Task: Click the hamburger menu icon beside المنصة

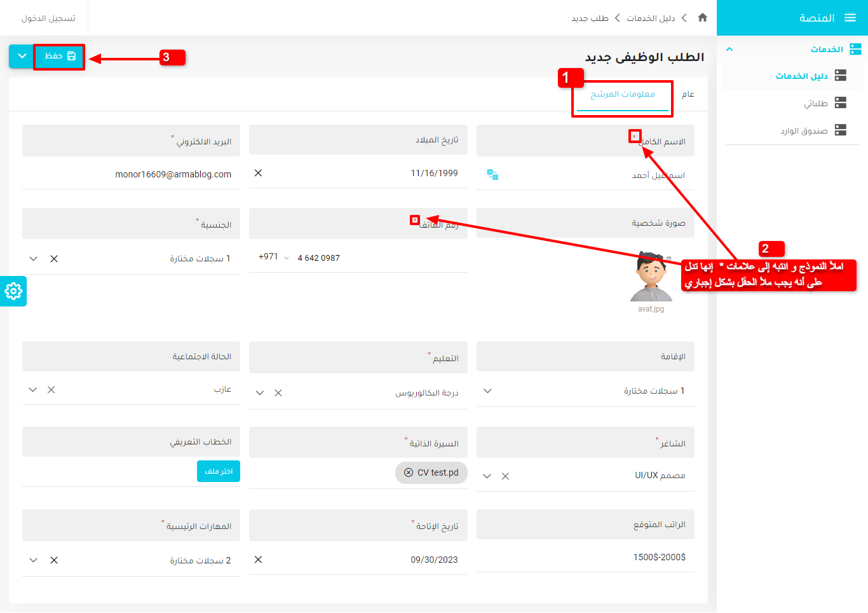Action: pos(850,18)
